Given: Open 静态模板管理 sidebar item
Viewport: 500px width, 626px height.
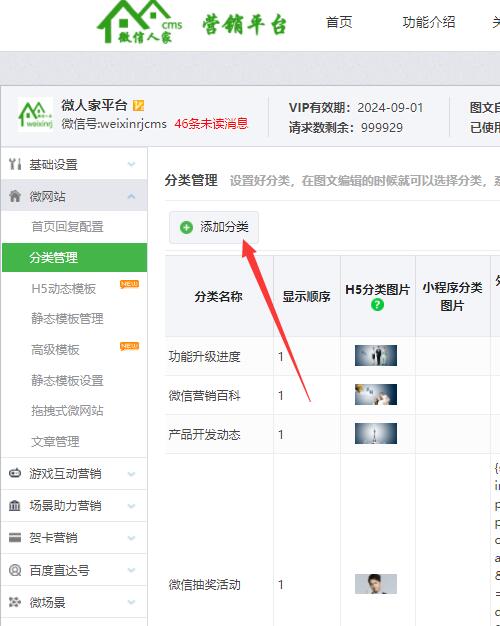Looking at the screenshot, I should click(x=67, y=319).
